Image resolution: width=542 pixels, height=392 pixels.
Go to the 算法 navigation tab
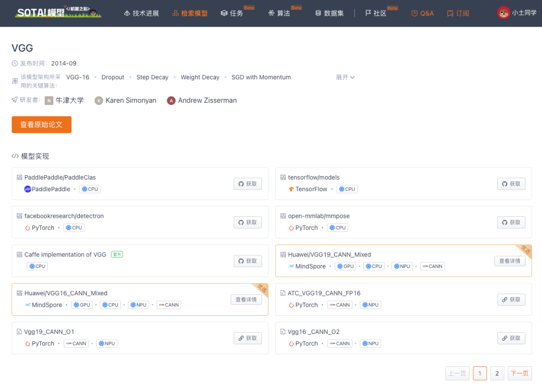click(279, 13)
